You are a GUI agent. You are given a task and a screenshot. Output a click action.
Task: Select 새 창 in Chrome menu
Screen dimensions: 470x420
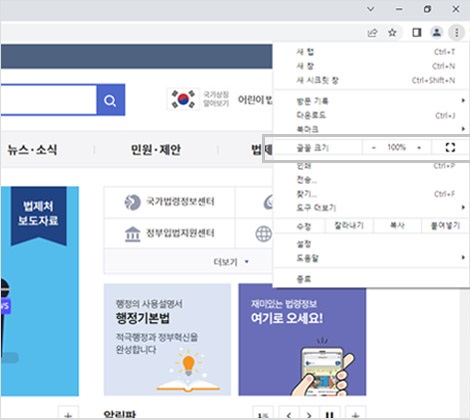coord(371,66)
